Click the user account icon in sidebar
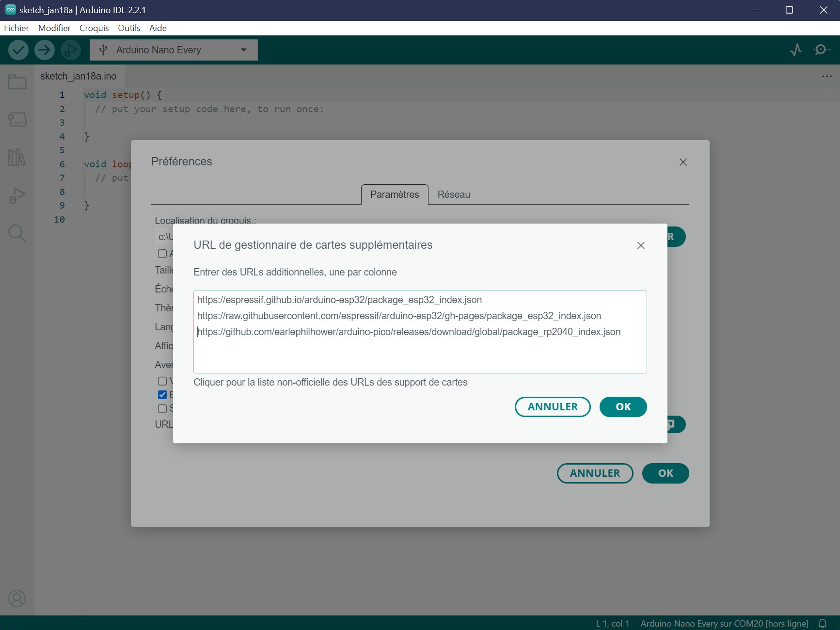 pyautogui.click(x=17, y=598)
